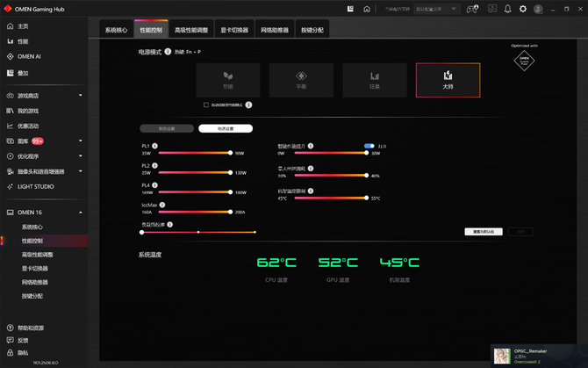Screen dimensions: 588x368
Task: Select the 平衡 balanced power mode tile
Action: tap(301, 80)
